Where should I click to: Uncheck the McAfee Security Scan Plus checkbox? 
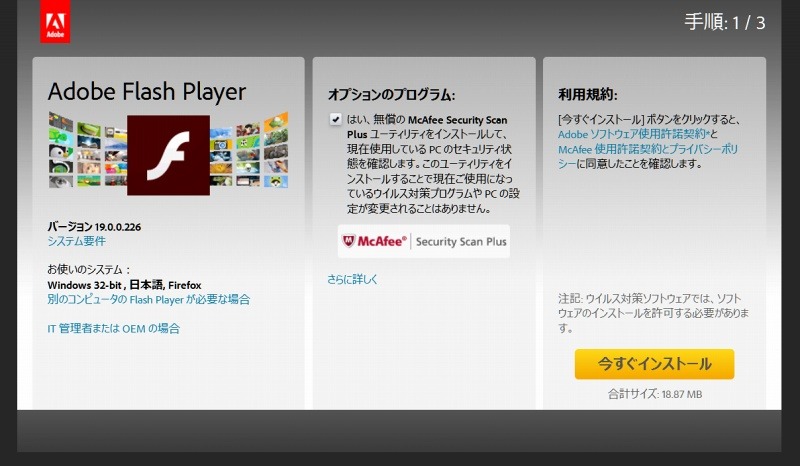335,120
